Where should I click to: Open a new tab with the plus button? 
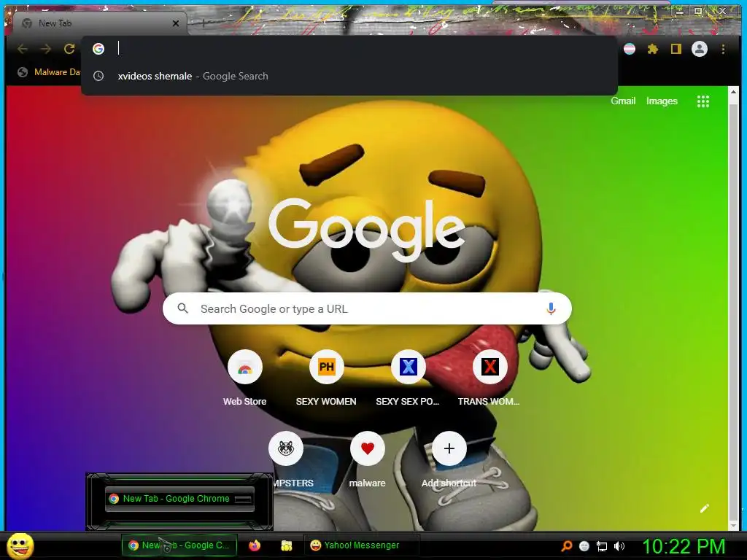click(203, 23)
